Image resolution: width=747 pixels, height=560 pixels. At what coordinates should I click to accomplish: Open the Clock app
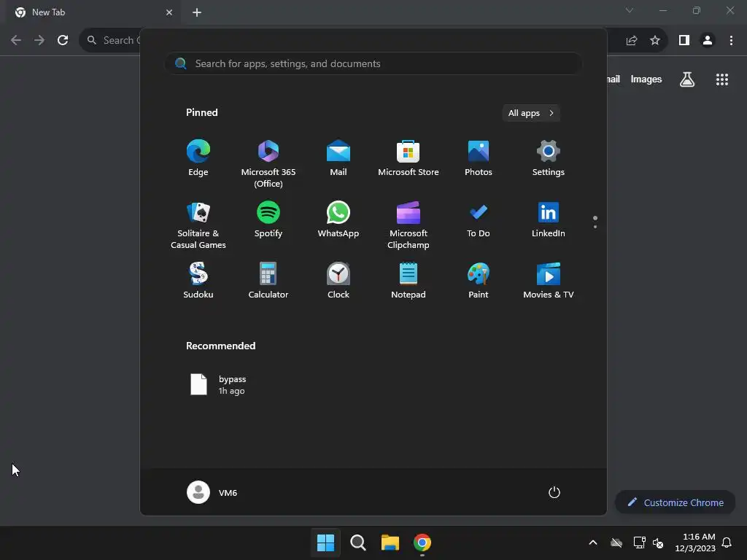pyautogui.click(x=338, y=281)
